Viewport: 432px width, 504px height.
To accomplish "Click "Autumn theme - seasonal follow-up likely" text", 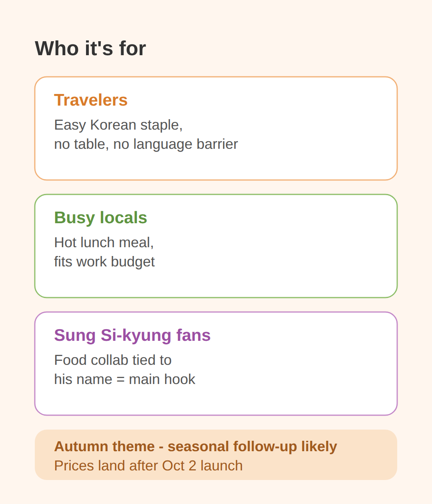I will tap(196, 446).
